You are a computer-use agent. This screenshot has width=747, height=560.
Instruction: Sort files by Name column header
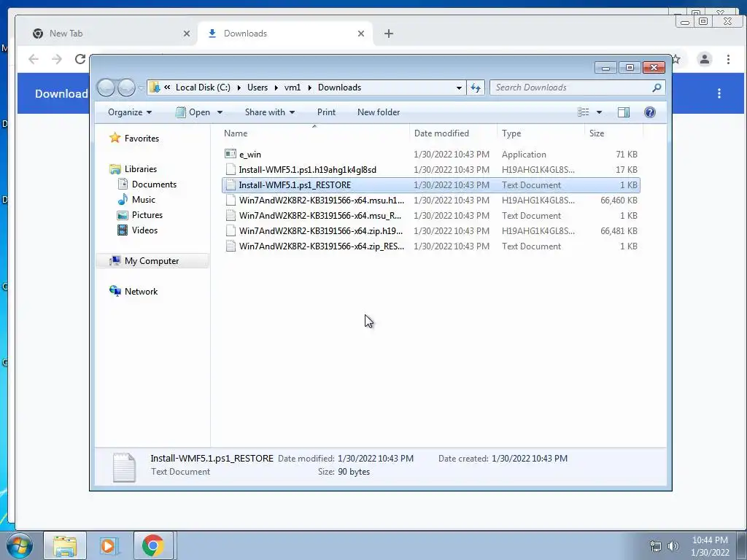tap(314, 133)
